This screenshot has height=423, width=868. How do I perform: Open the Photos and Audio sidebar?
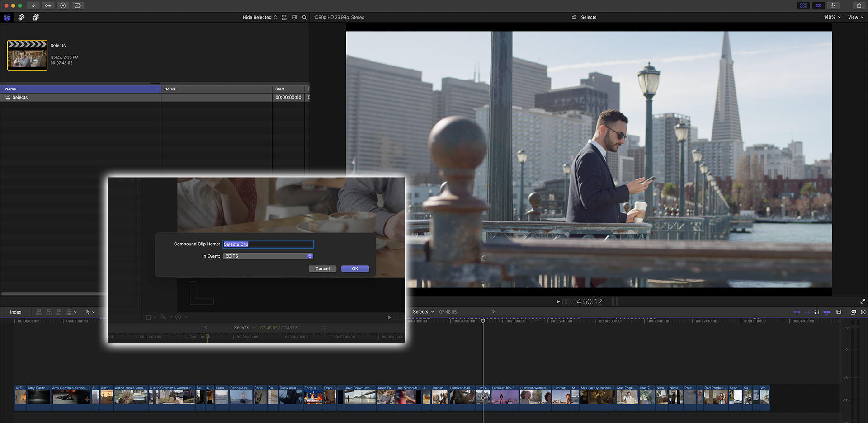pyautogui.click(x=21, y=17)
